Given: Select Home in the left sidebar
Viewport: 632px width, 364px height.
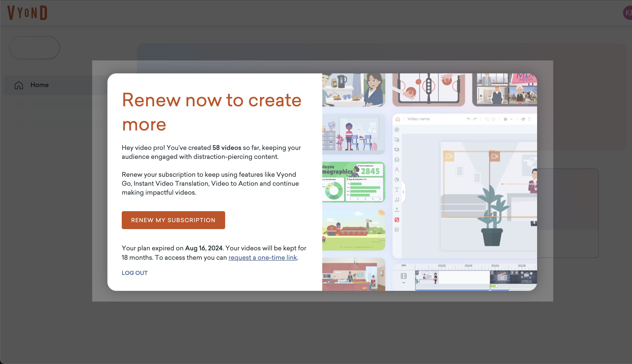Looking at the screenshot, I should (x=56, y=85).
